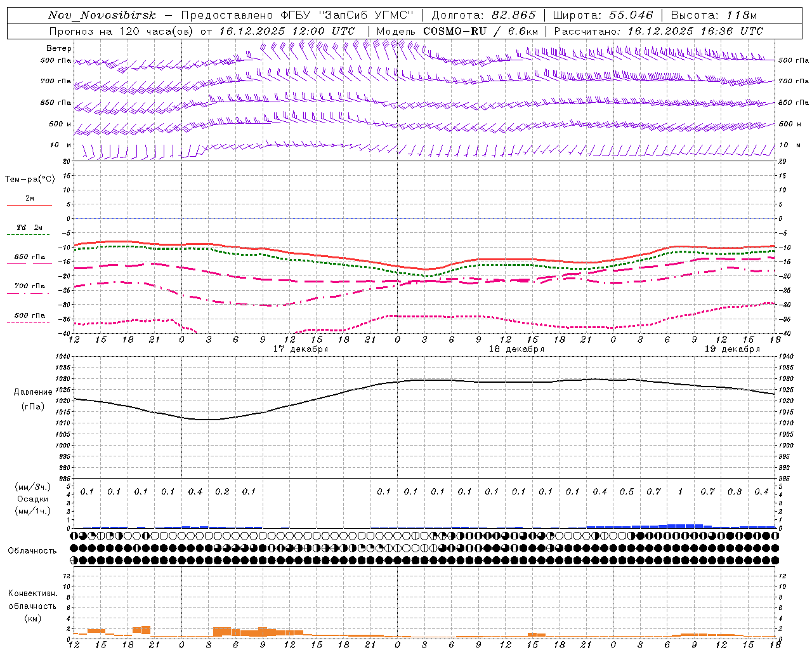The height and width of the screenshot is (650, 812).
Task: Click the '19 декабря' date label
Action: pos(732,349)
